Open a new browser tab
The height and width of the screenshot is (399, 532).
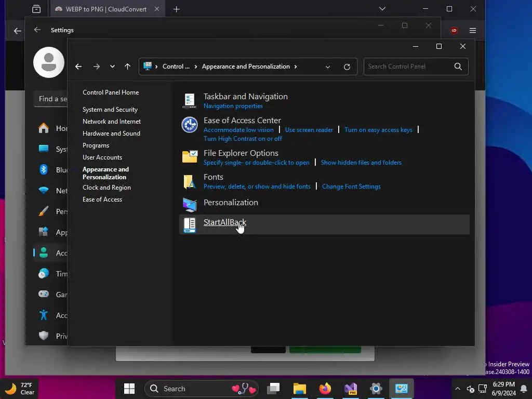pyautogui.click(x=177, y=9)
